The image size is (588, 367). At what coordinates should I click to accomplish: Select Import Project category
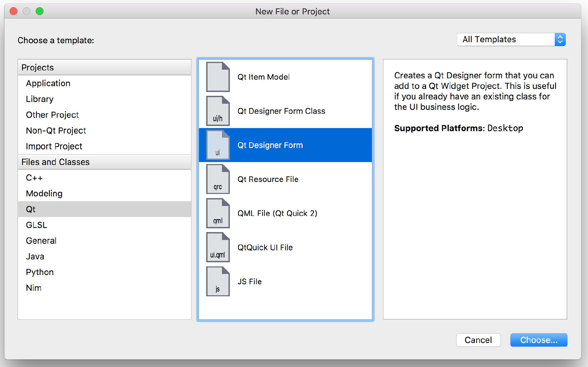[x=104, y=146]
